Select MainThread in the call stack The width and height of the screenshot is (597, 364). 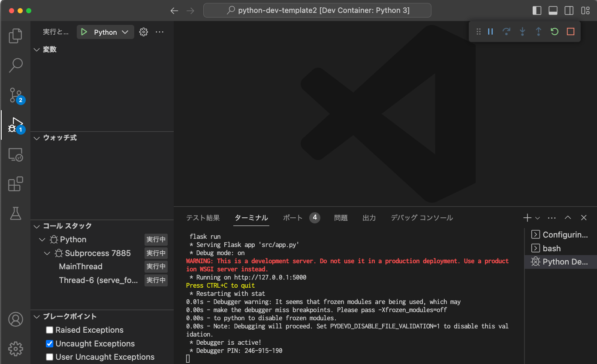pyautogui.click(x=81, y=267)
